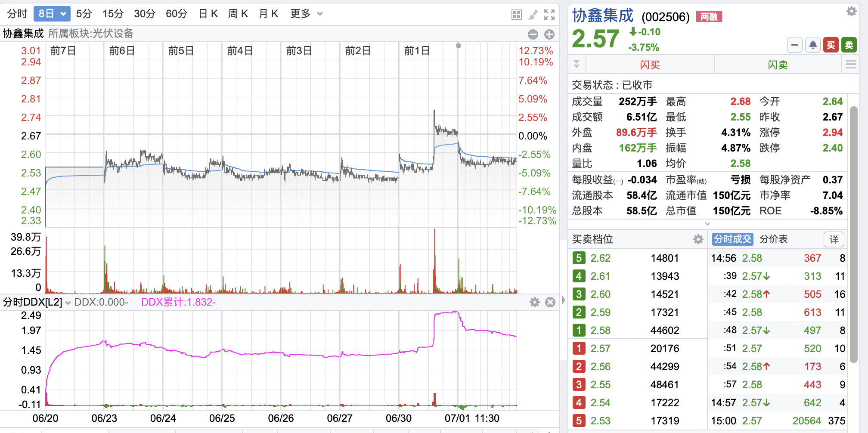Click the 光伏设备 sector link

[113, 34]
